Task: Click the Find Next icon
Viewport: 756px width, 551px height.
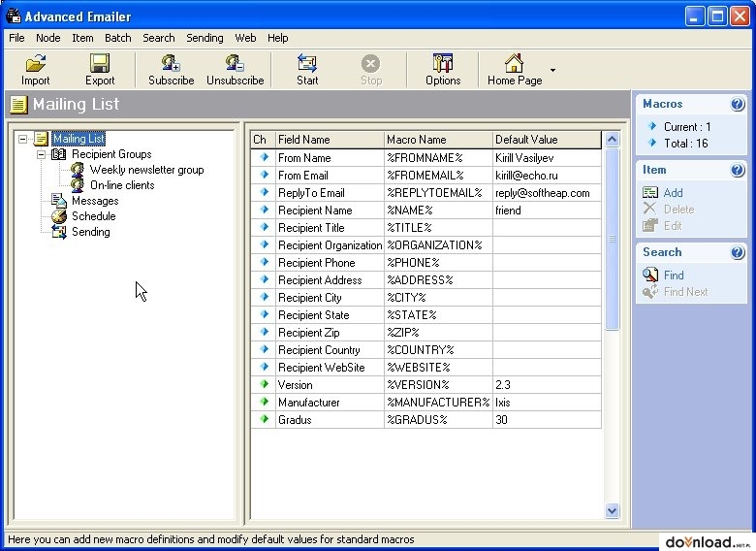Action: [650, 291]
